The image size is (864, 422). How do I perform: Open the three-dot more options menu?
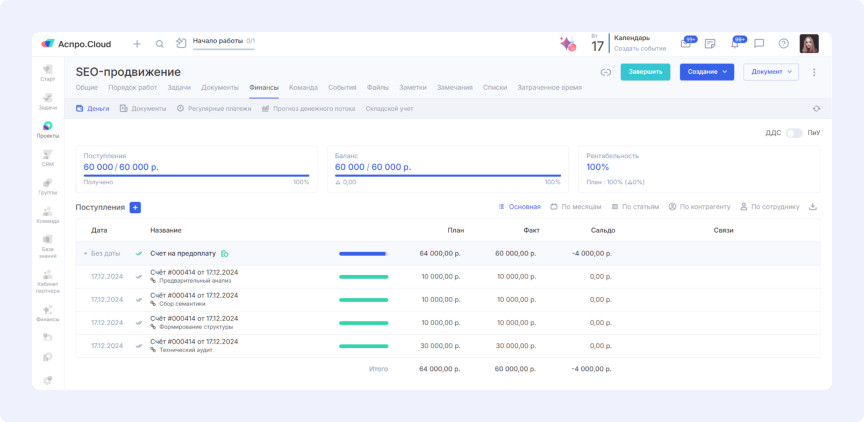pos(814,72)
